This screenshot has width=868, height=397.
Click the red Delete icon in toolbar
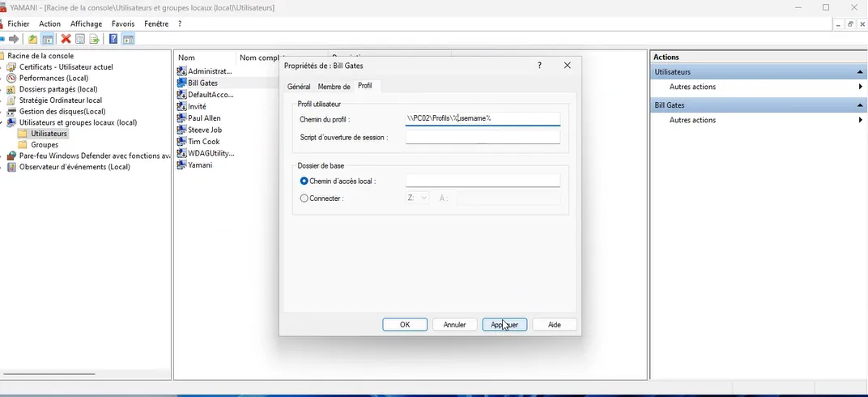point(66,39)
